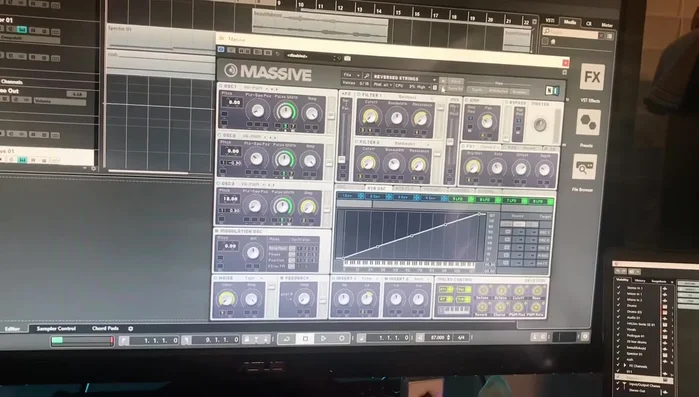Click the tempo field showing 87.000

point(437,338)
